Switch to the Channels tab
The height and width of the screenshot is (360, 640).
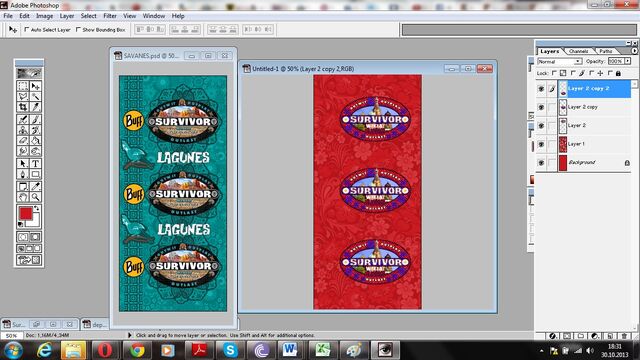578,51
